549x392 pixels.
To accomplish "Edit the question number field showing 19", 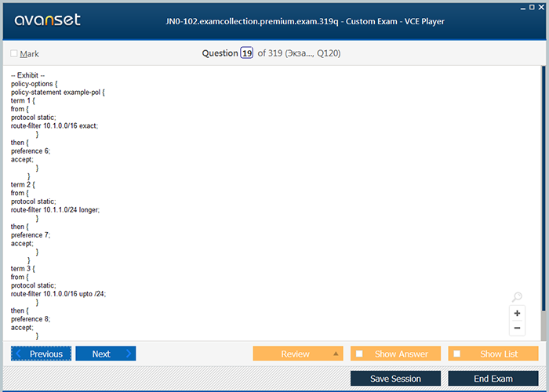I will pos(247,53).
